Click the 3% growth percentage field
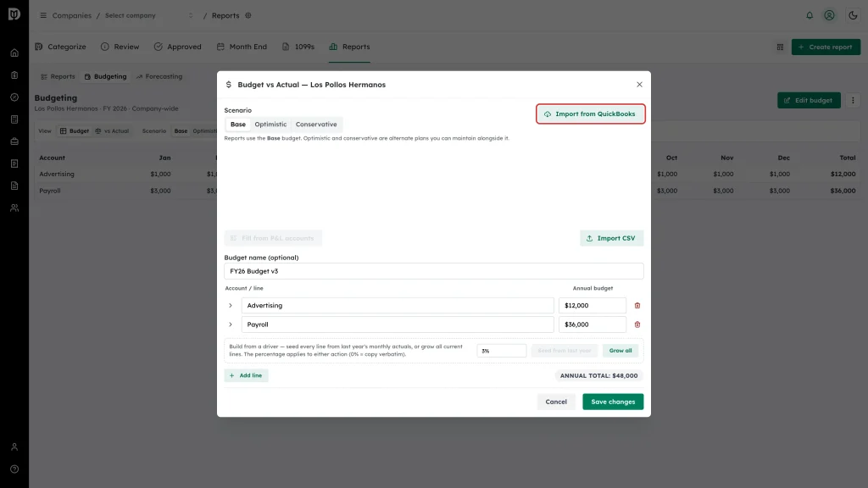This screenshot has width=868, height=488. click(x=502, y=351)
